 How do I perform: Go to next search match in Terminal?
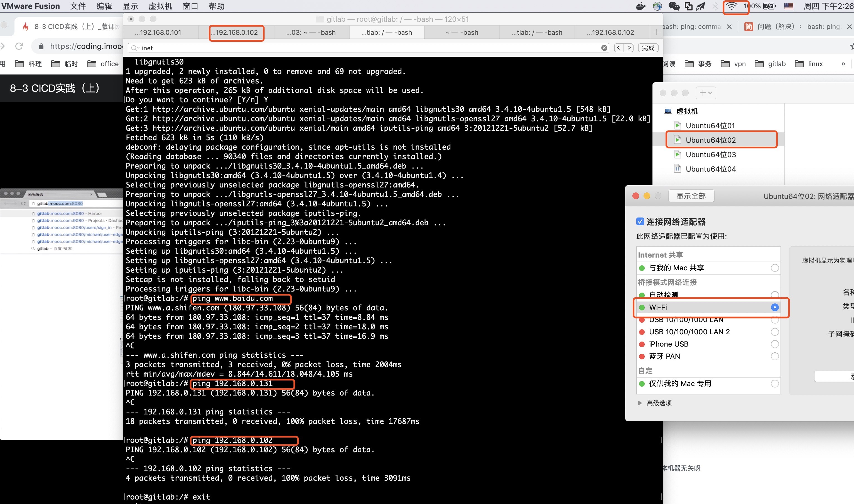(629, 48)
